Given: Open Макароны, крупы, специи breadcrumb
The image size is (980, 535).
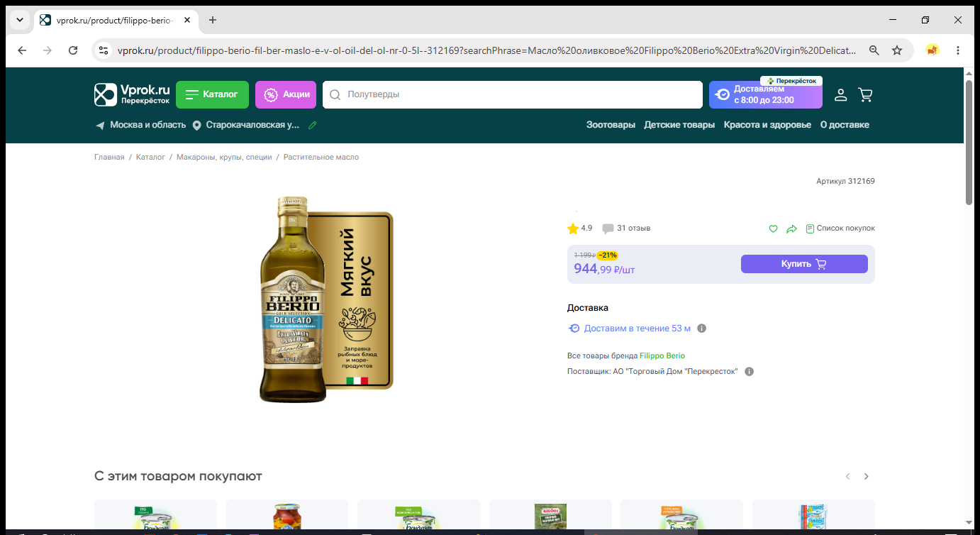Looking at the screenshot, I should (x=224, y=157).
